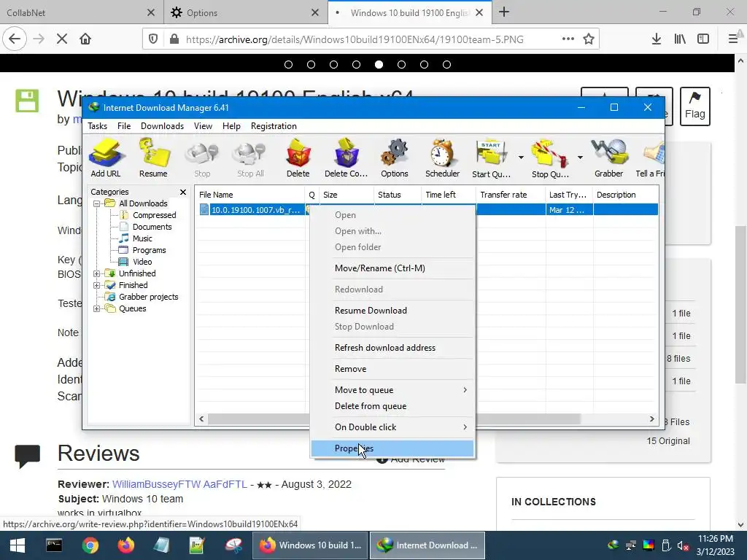The width and height of the screenshot is (747, 560).
Task: Select Video category
Action: pos(142,262)
